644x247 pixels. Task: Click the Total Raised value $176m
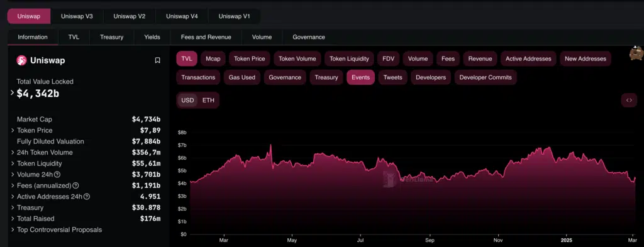[x=150, y=219]
